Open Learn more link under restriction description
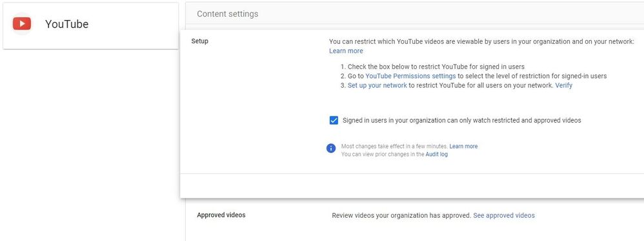The height and width of the screenshot is (241, 644). 346,51
